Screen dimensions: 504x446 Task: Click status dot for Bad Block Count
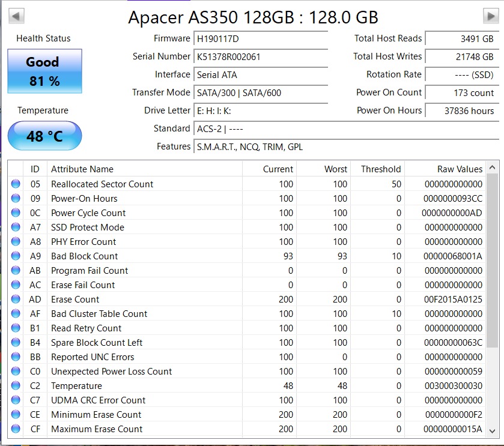coord(16,256)
